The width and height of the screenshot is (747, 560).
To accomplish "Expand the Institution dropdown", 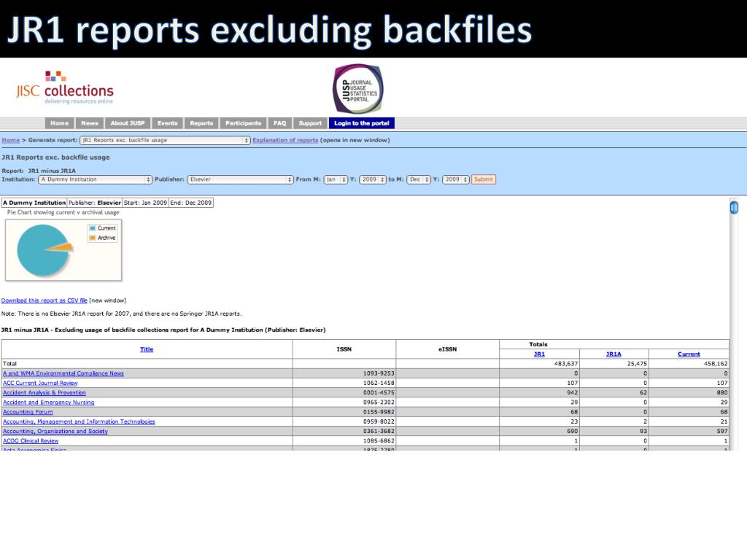I will tap(95, 179).
